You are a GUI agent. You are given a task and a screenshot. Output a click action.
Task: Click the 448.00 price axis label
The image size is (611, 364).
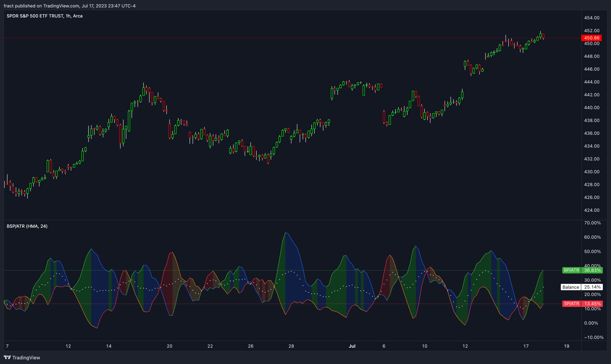coord(592,56)
